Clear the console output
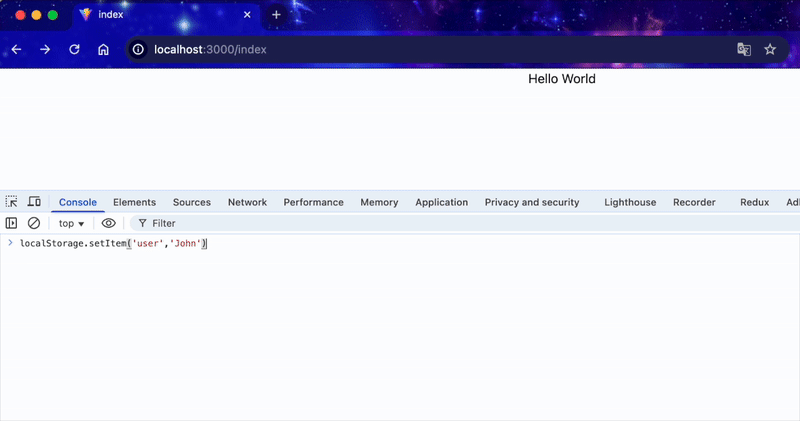The image size is (800, 421). pyautogui.click(x=34, y=223)
